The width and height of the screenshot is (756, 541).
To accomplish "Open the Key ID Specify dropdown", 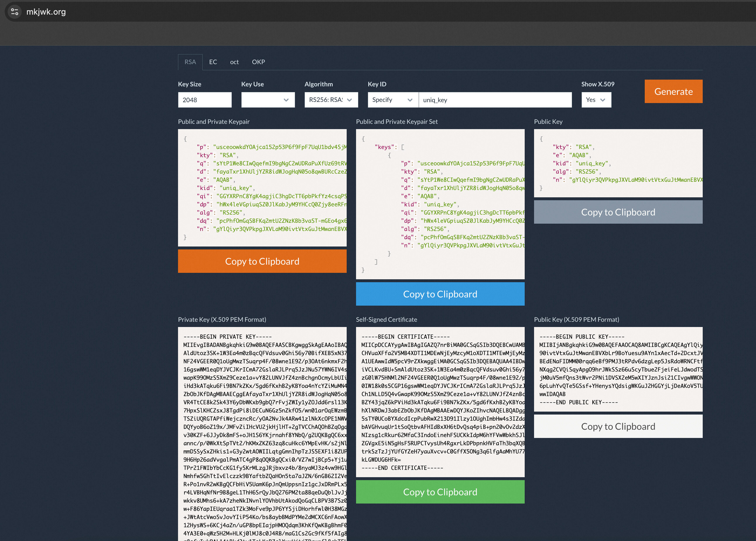I will point(393,100).
